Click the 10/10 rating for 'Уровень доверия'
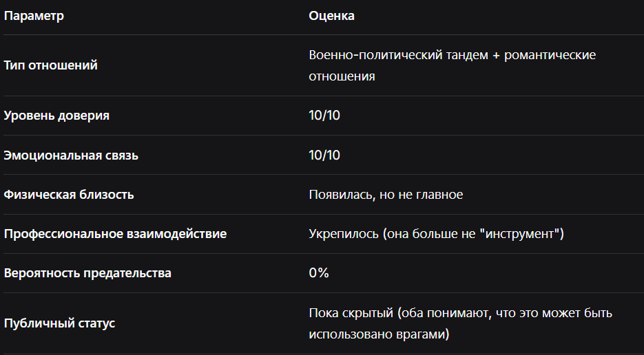Viewport: 644px width, 355px height. 324,116
